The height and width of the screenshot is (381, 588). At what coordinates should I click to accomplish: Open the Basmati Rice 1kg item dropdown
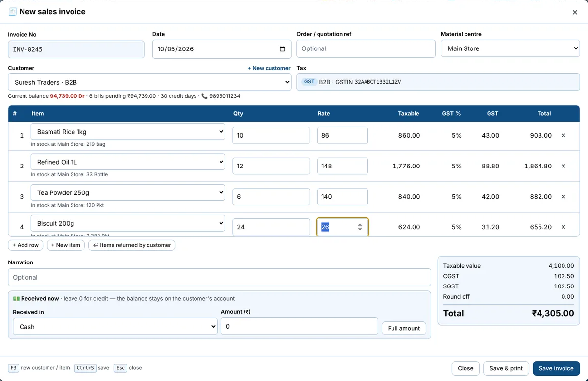[x=128, y=132]
